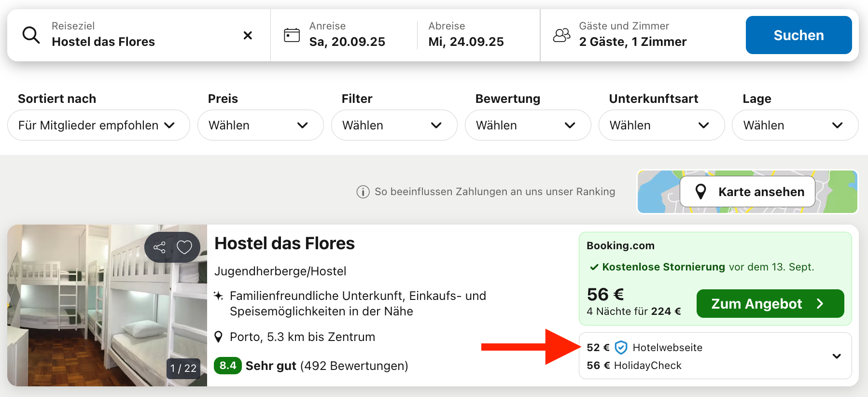The height and width of the screenshot is (397, 868).
Task: Click Porto, 5.3 km bis Zentrum
Action: coord(302,337)
